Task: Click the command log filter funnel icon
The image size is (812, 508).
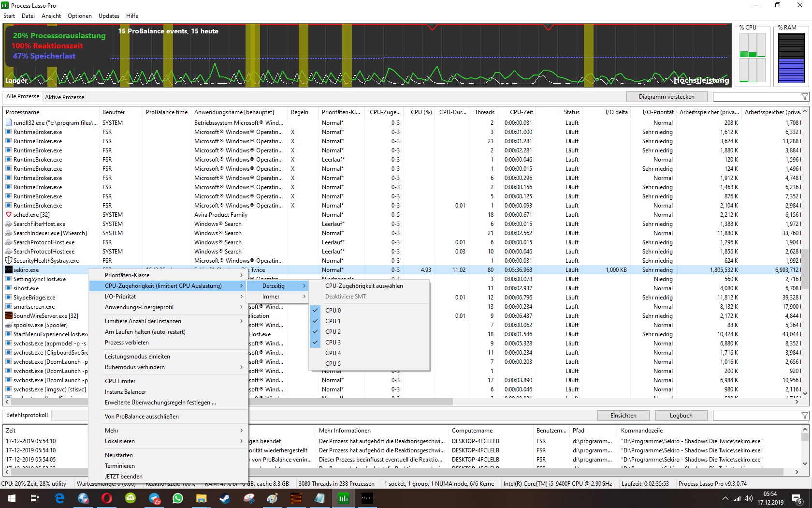Action: 805,416
